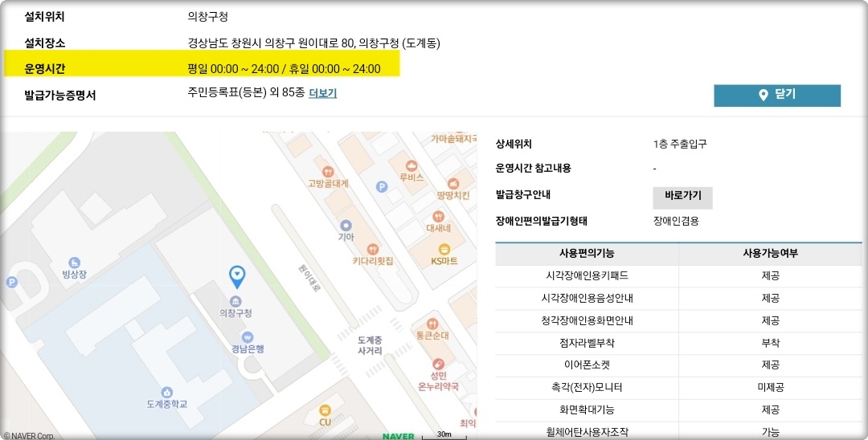Click the blue location pin above 의창구청
Image resolution: width=868 pixels, height=440 pixels.
tap(237, 276)
